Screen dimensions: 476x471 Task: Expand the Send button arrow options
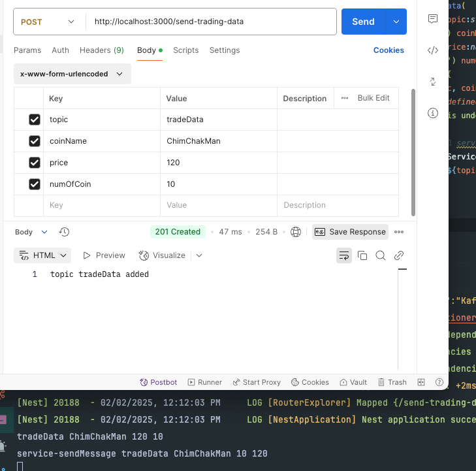coord(396,22)
